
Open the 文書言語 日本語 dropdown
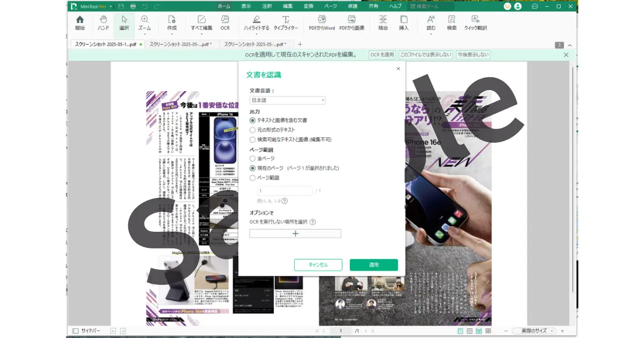[288, 100]
